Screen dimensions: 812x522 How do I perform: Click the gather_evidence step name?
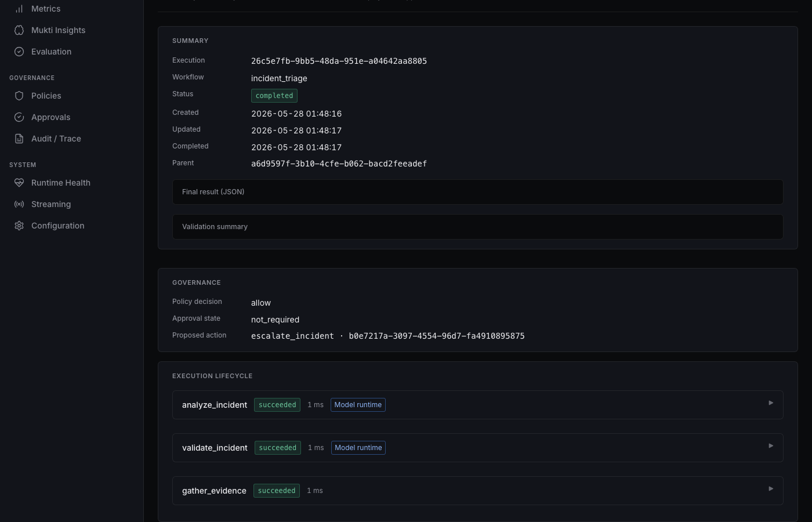(214, 491)
